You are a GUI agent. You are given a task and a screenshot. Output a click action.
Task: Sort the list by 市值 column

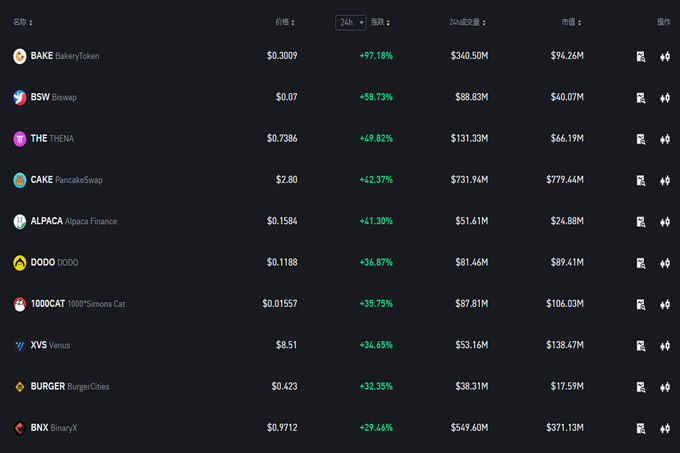click(571, 22)
